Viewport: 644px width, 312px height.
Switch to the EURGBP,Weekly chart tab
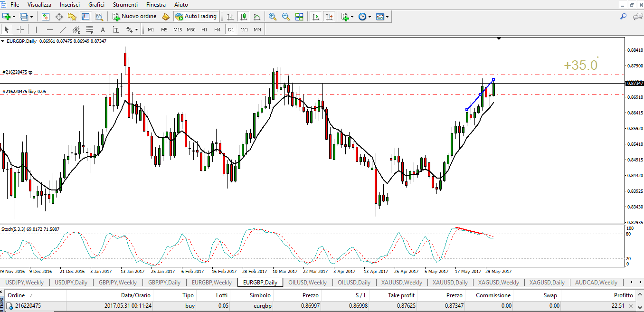(x=212, y=283)
